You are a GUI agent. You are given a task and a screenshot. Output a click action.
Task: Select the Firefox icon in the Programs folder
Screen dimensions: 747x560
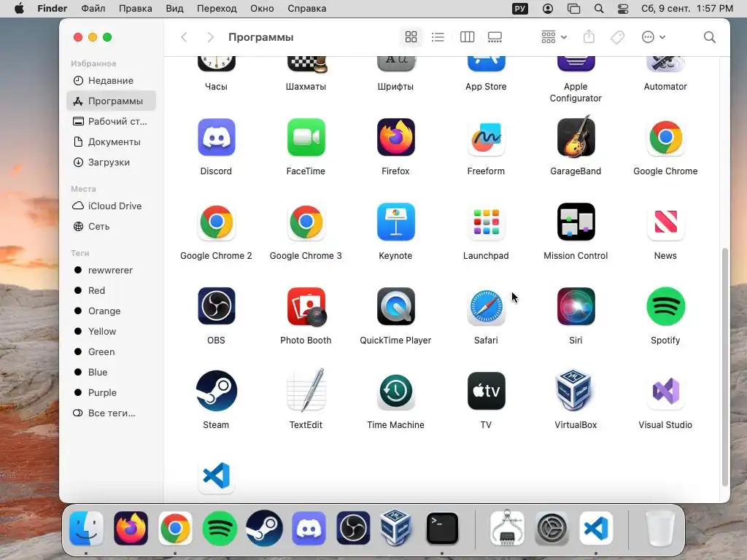tap(395, 138)
